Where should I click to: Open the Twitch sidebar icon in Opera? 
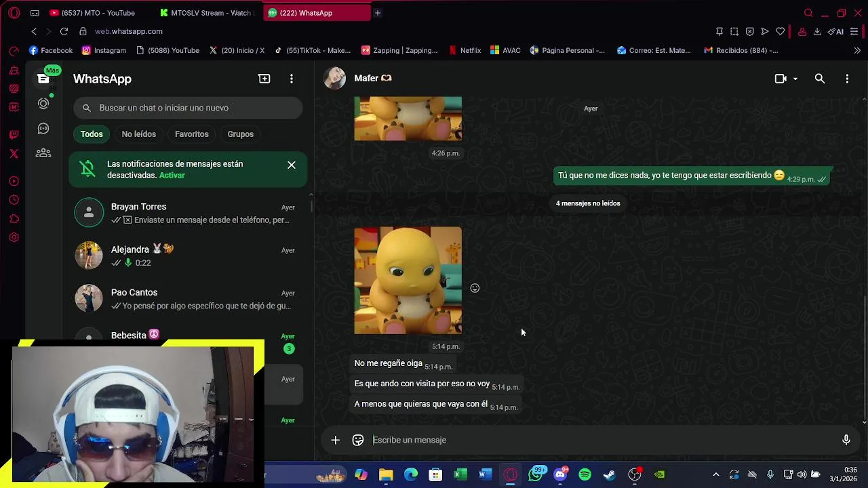click(x=14, y=135)
